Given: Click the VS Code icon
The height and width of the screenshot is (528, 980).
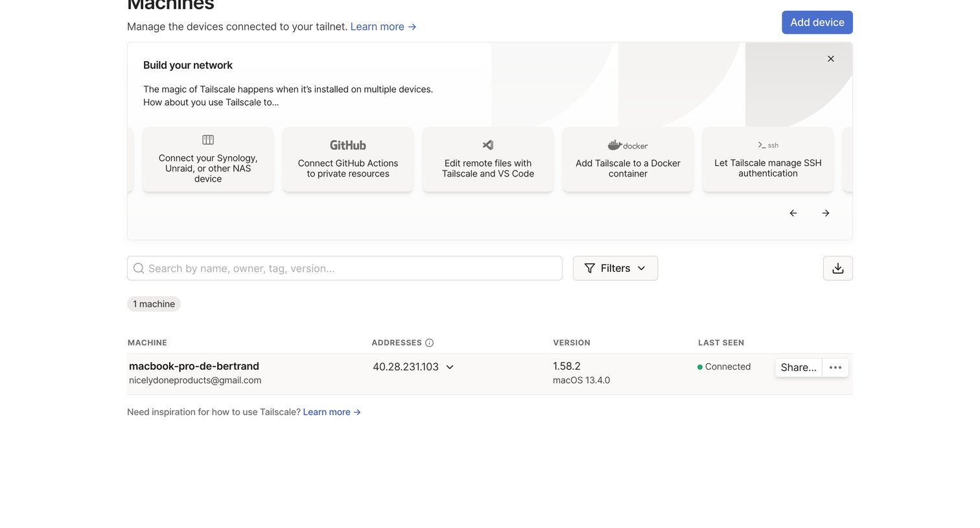Looking at the screenshot, I should coord(488,145).
